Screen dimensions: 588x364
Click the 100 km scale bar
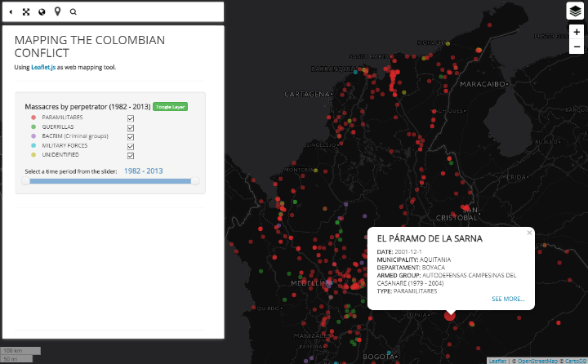pos(20,350)
